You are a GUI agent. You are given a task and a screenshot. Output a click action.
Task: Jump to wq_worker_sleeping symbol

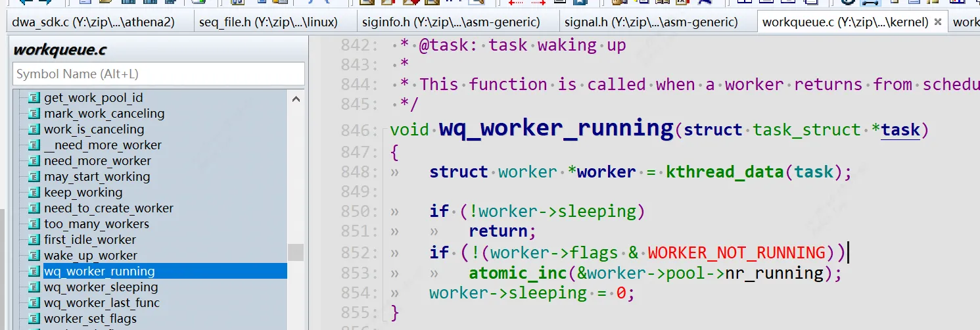point(101,287)
